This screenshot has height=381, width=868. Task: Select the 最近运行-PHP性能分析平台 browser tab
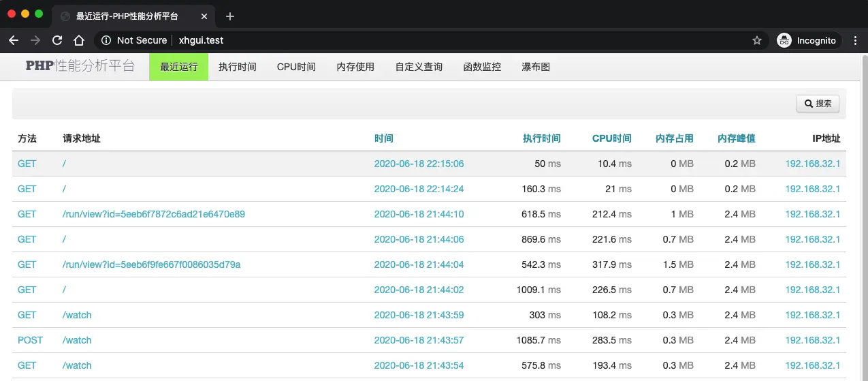[x=133, y=16]
